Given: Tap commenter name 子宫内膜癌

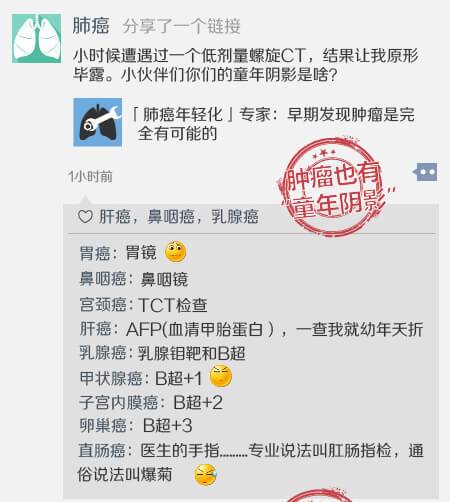Looking at the screenshot, I should click(x=119, y=402).
